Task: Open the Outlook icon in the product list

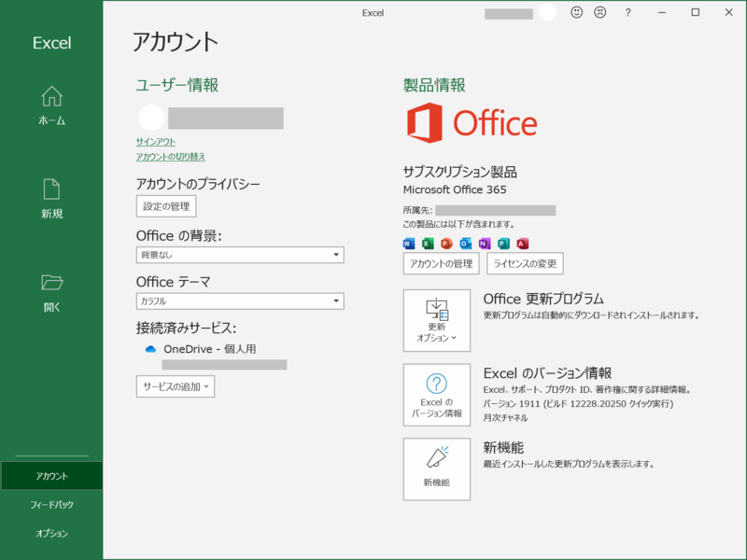Action: (465, 244)
